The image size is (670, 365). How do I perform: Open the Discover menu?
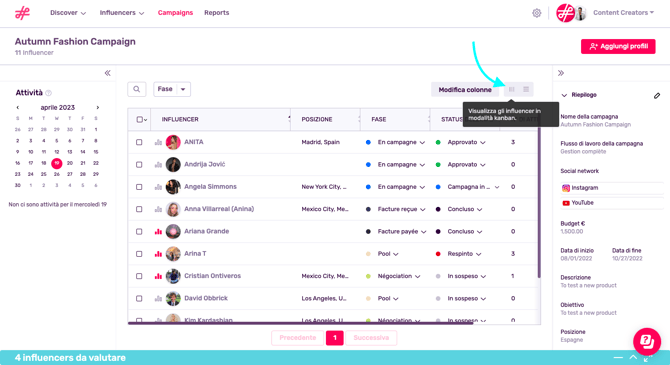[x=68, y=13]
